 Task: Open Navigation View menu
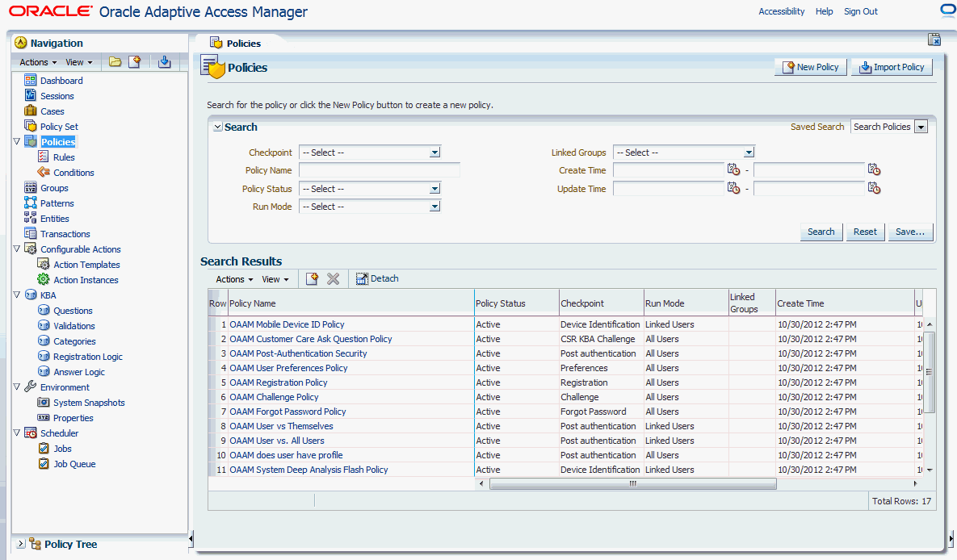click(78, 62)
